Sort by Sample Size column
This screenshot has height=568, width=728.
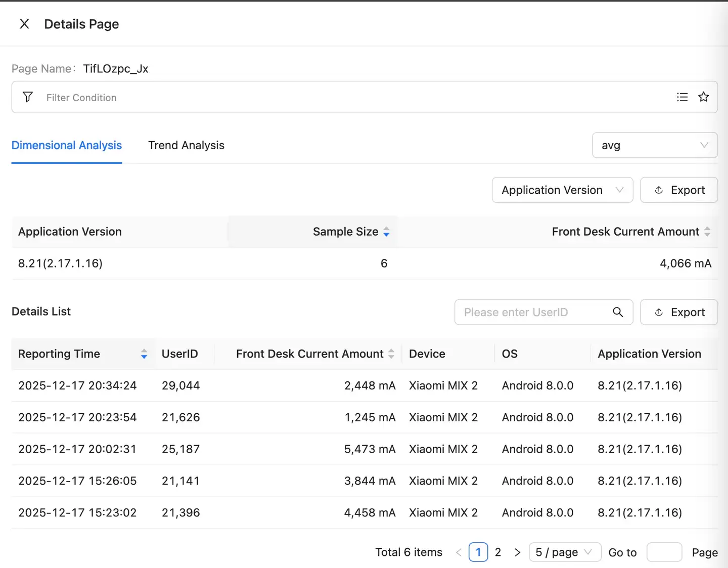tap(386, 232)
